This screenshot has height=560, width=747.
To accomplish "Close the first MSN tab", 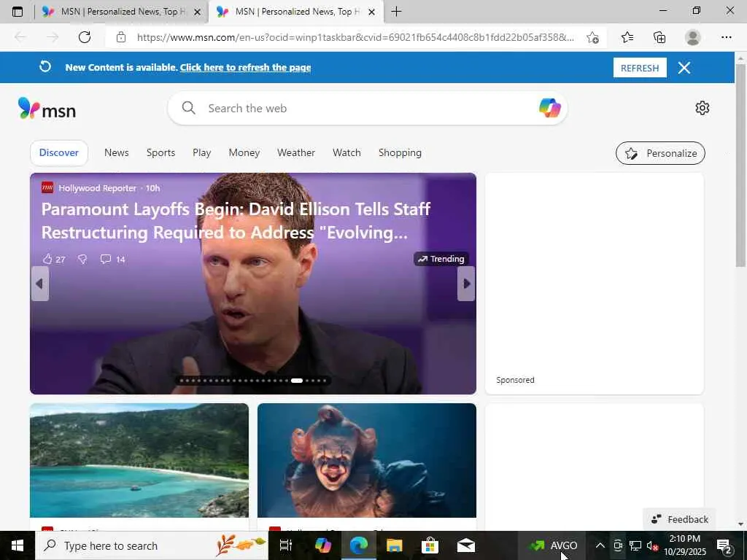I will pos(197,12).
